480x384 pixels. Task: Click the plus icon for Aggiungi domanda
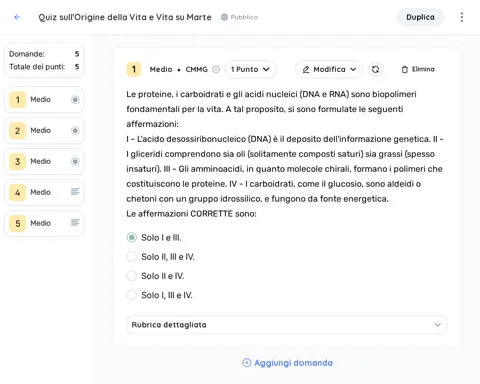(247, 363)
